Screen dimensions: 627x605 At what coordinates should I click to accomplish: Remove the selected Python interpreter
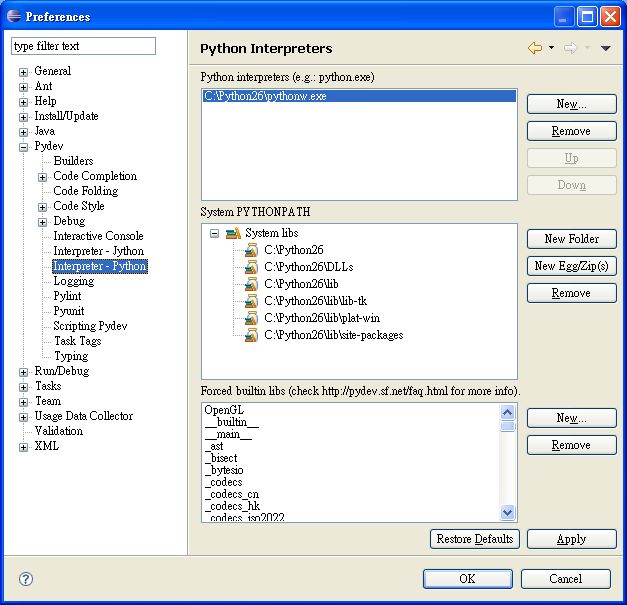pyautogui.click(x=571, y=131)
